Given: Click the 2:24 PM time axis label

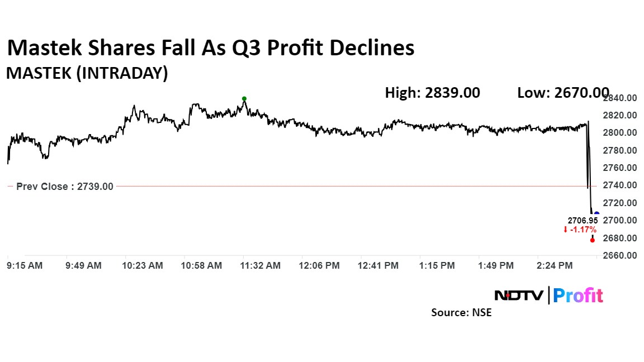Looking at the screenshot, I should pyautogui.click(x=555, y=266).
